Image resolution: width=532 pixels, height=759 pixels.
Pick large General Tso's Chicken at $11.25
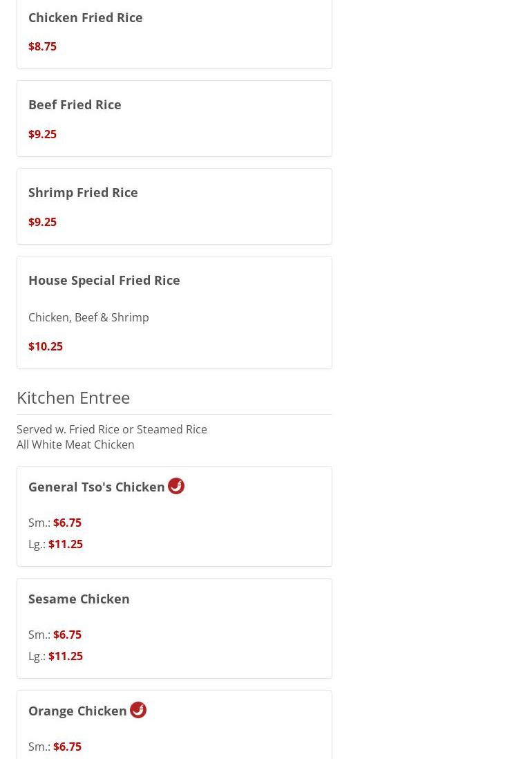(55, 544)
